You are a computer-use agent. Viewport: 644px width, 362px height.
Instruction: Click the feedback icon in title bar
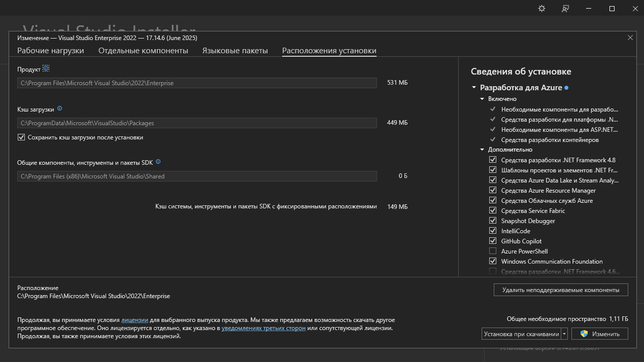[x=565, y=9]
